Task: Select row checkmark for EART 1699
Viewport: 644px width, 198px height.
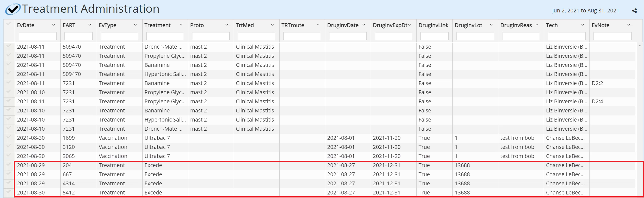Action: point(9,137)
